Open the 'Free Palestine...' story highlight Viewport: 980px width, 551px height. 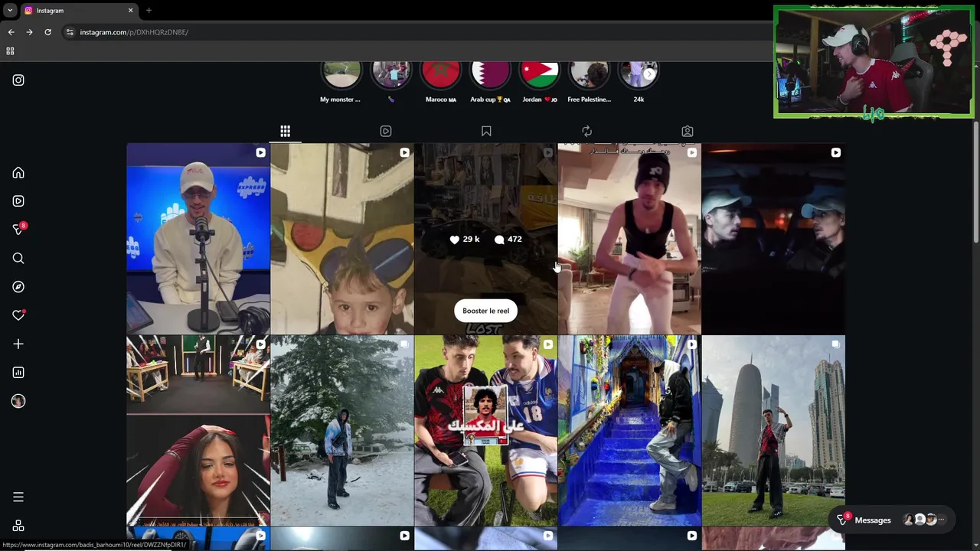(x=589, y=81)
